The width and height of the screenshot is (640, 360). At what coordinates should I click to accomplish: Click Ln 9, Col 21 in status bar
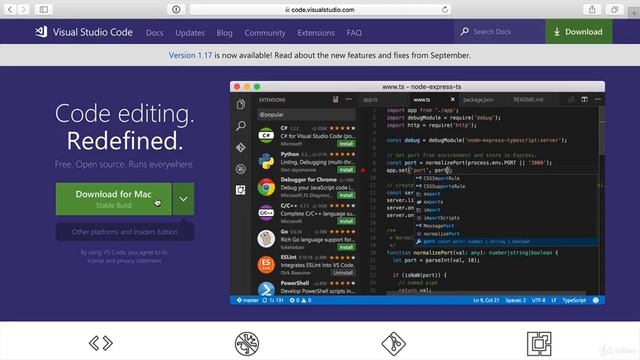click(x=486, y=300)
